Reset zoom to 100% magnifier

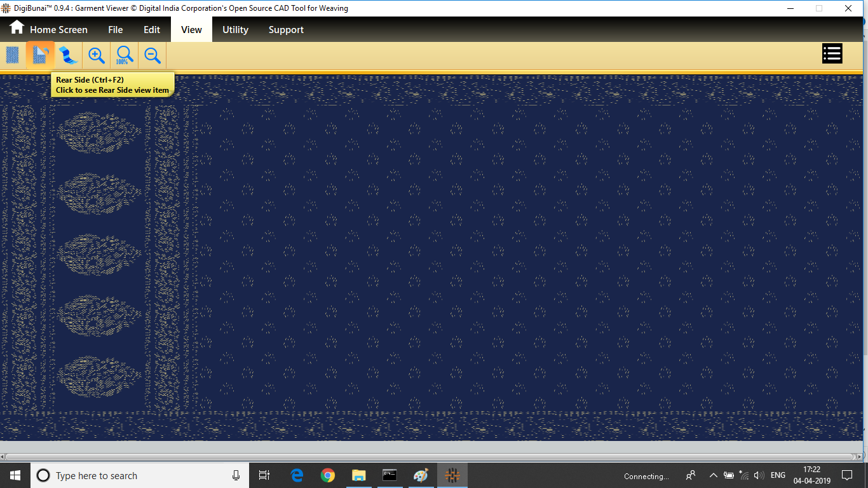[125, 55]
